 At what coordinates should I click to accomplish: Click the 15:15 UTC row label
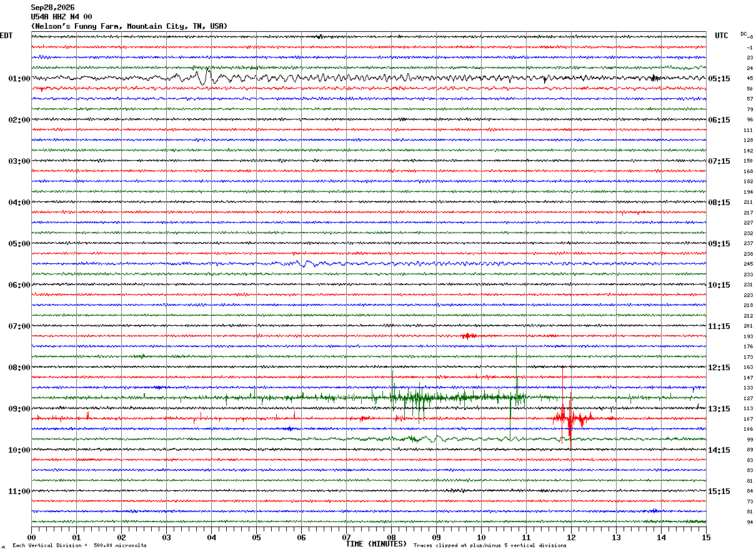pyautogui.click(x=720, y=491)
